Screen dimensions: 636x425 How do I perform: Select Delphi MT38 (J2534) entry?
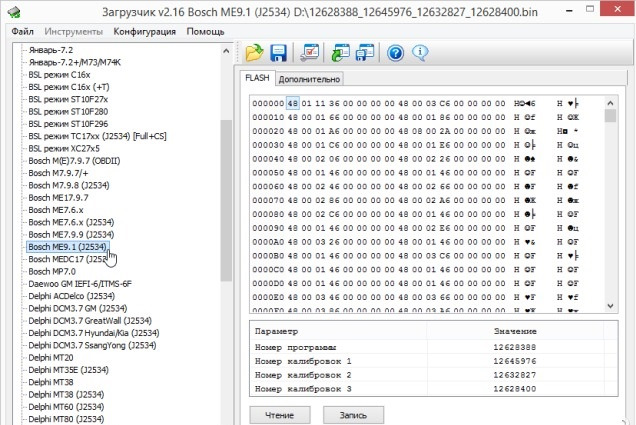tap(66, 395)
